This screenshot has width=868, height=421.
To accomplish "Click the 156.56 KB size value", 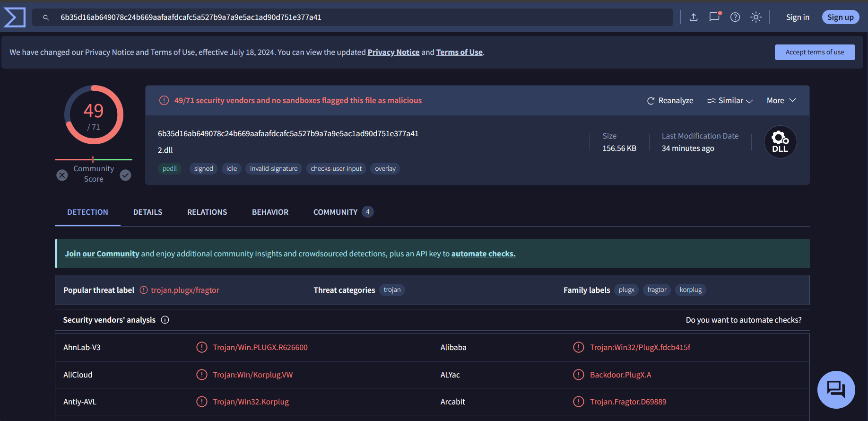I will (619, 148).
